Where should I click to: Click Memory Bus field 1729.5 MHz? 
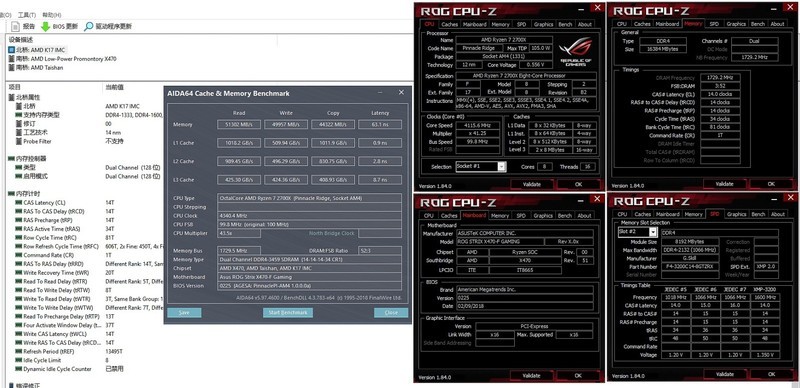[239, 251]
